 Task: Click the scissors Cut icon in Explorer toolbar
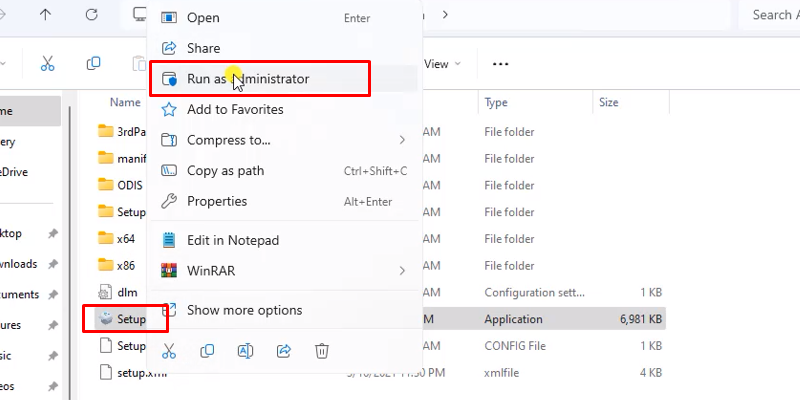click(47, 63)
